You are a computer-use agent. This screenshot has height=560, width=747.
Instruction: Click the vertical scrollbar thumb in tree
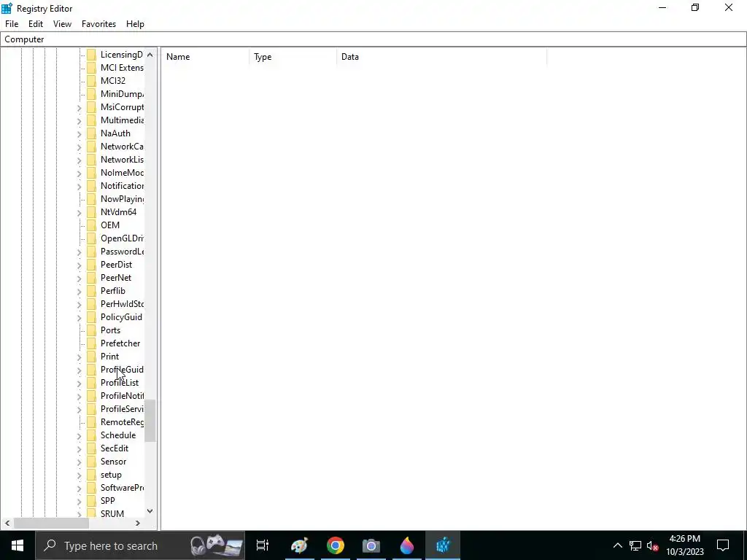tap(150, 421)
